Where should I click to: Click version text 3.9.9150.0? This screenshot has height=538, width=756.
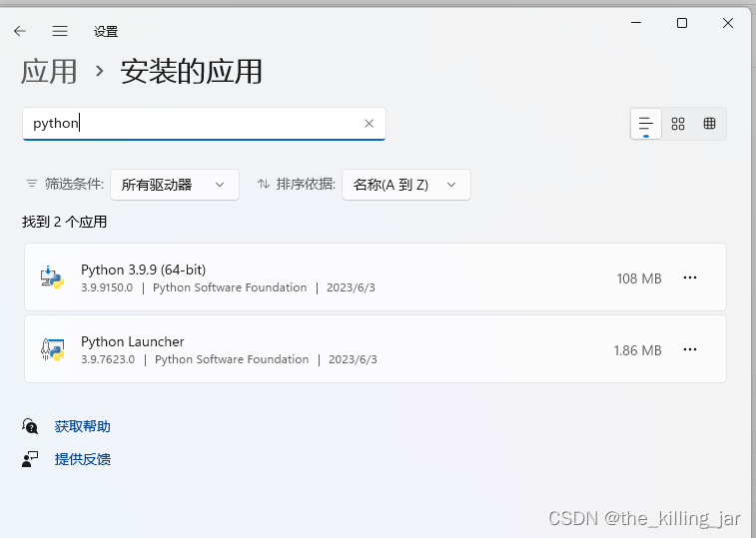[x=107, y=287]
